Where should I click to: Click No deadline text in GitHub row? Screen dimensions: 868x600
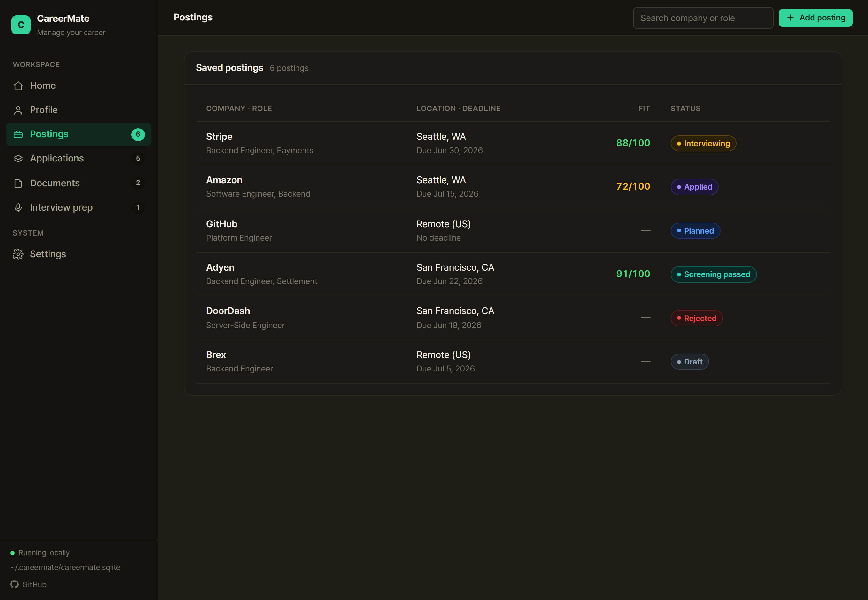click(438, 238)
